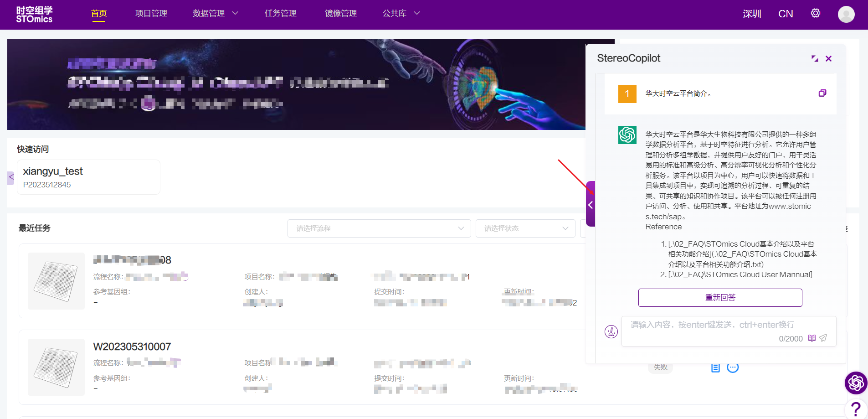Click the floating StereoCopilot chat icon
Screen dimensions: 868x419
pyautogui.click(x=856, y=383)
